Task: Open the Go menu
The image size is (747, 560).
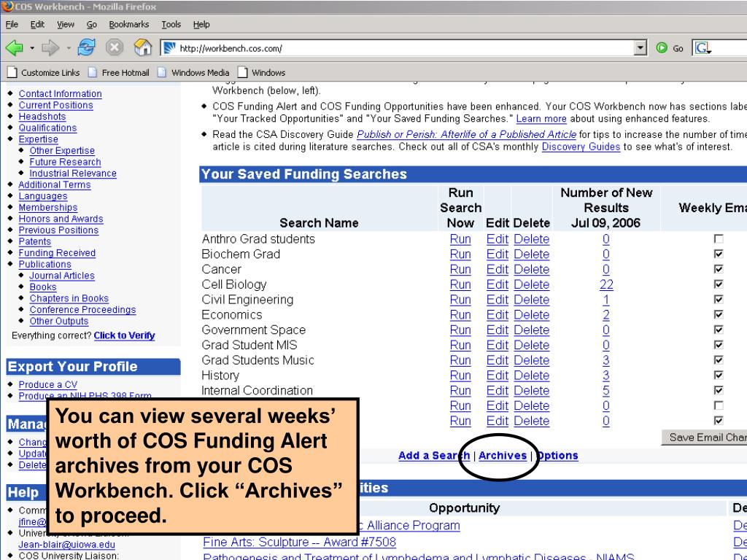Action: click(x=91, y=24)
